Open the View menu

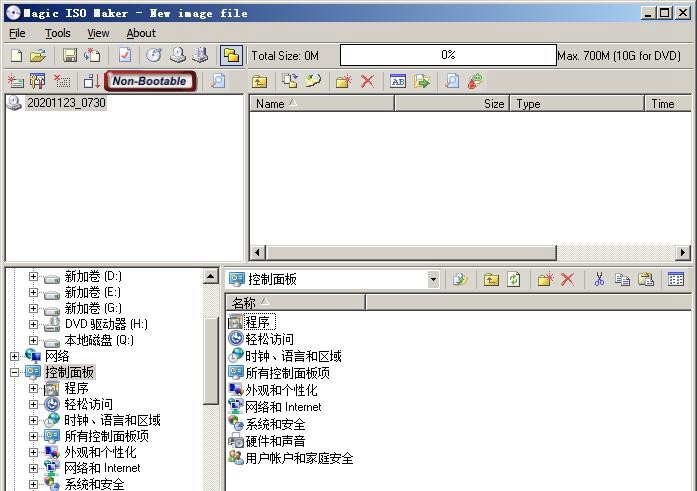pos(98,33)
